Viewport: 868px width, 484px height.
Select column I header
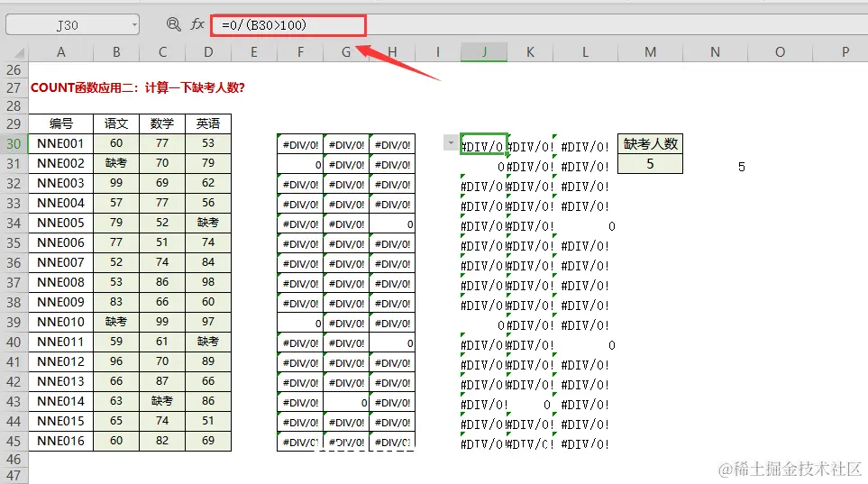438,52
